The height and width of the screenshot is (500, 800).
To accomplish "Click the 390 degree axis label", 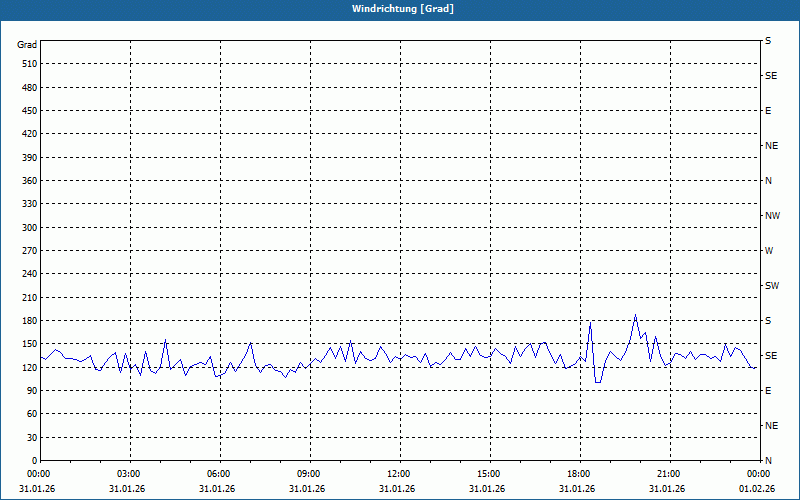I will pos(30,158).
